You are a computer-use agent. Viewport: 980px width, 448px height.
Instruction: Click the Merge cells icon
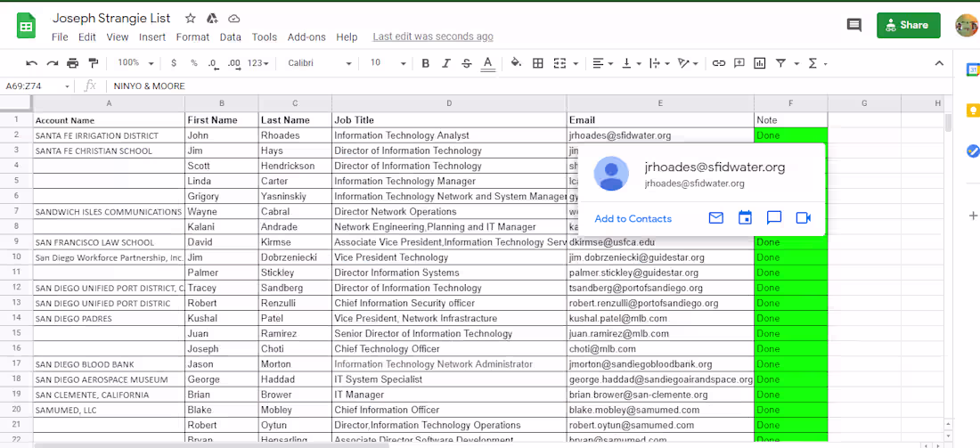(x=560, y=63)
